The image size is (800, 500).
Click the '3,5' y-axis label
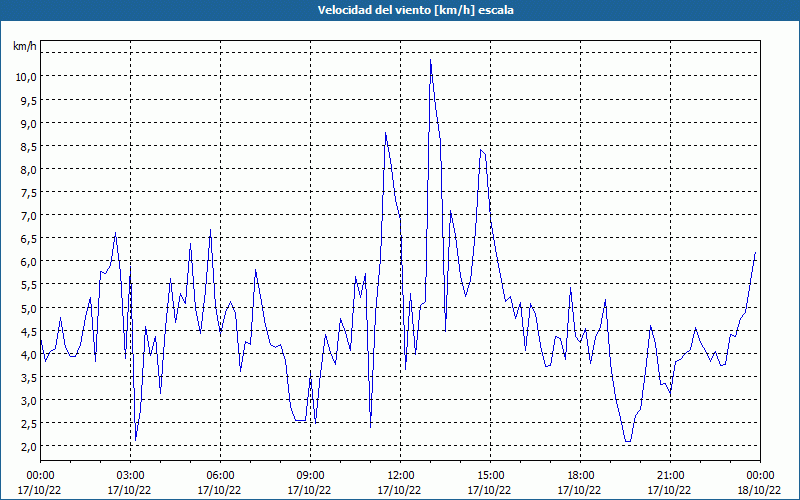[29, 377]
